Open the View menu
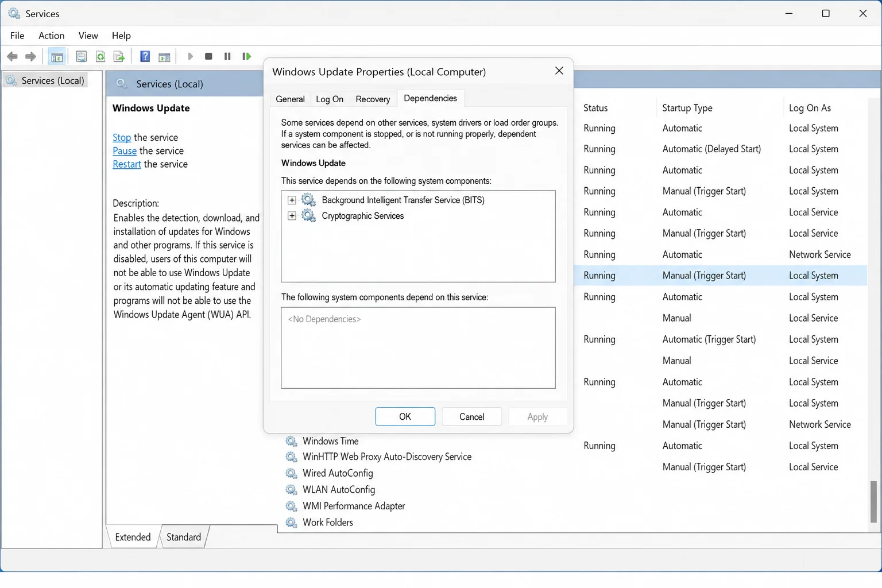 pyautogui.click(x=88, y=36)
